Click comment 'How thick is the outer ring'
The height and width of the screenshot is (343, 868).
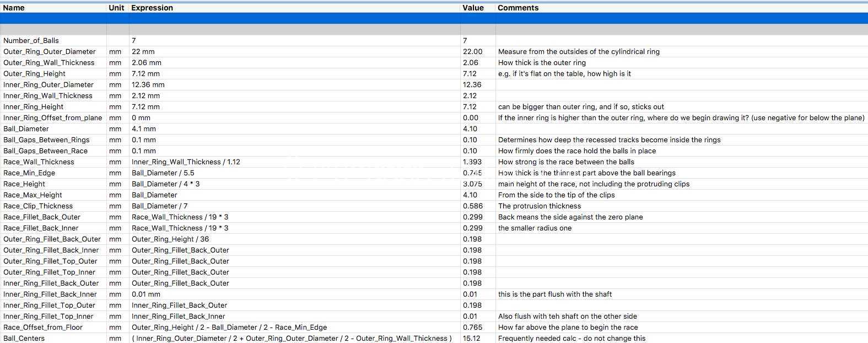pyautogui.click(x=542, y=62)
